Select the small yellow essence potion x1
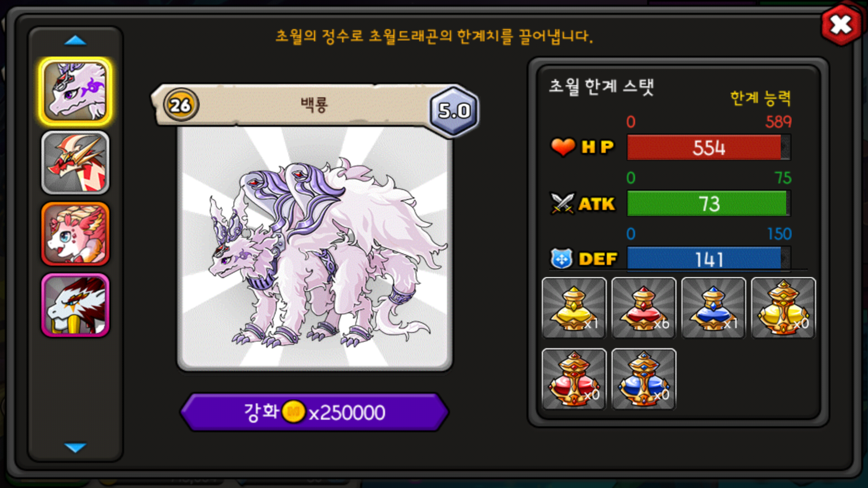Viewport: 868px width, 488px height. point(574,308)
